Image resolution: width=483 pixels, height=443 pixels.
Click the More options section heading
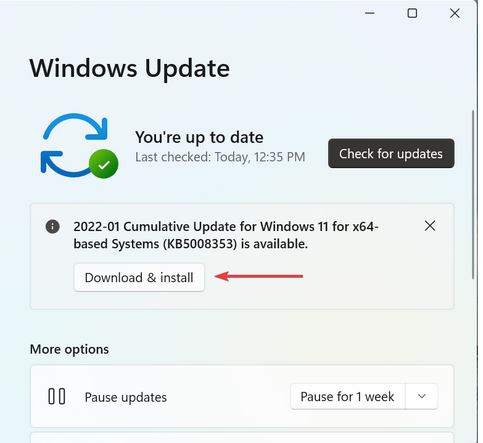coord(69,349)
